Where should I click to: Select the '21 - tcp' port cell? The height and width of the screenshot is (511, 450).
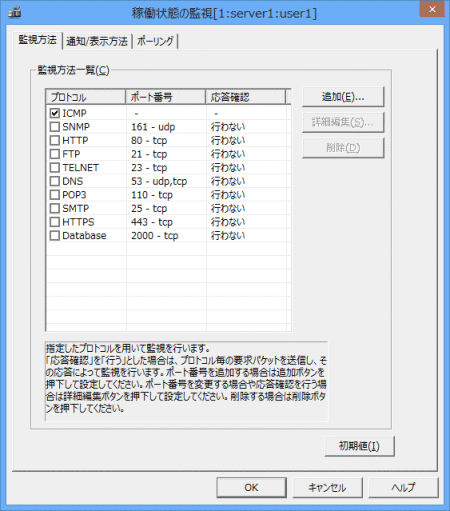pyautogui.click(x=149, y=154)
